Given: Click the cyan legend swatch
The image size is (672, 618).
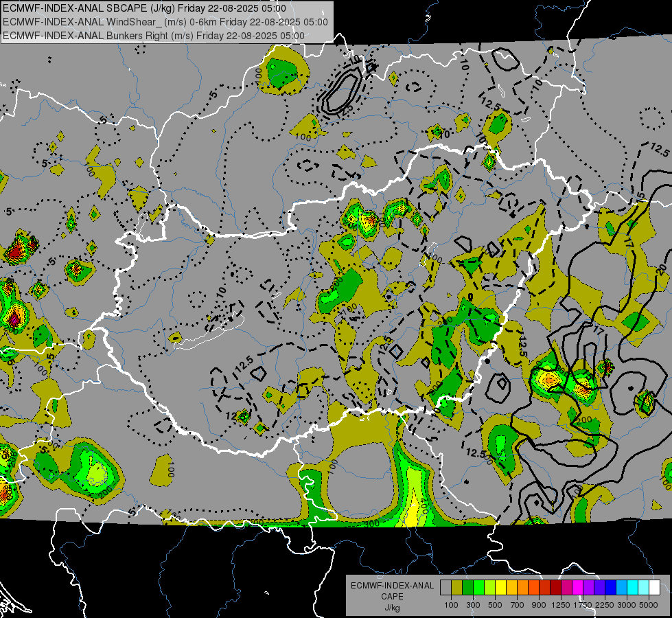Looking at the screenshot, I should (632, 588).
